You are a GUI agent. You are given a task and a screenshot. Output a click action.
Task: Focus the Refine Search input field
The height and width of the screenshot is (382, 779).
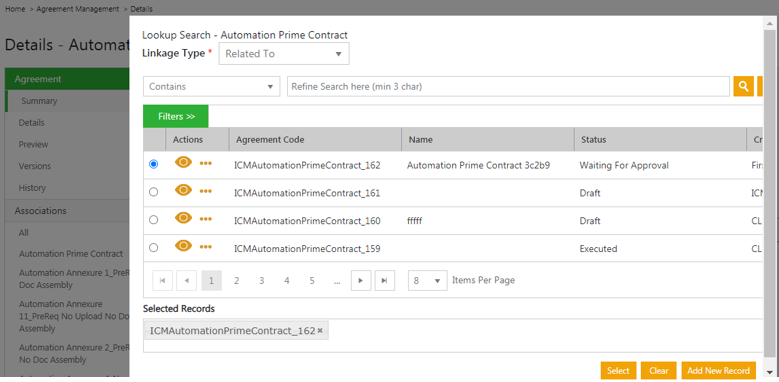tap(508, 86)
